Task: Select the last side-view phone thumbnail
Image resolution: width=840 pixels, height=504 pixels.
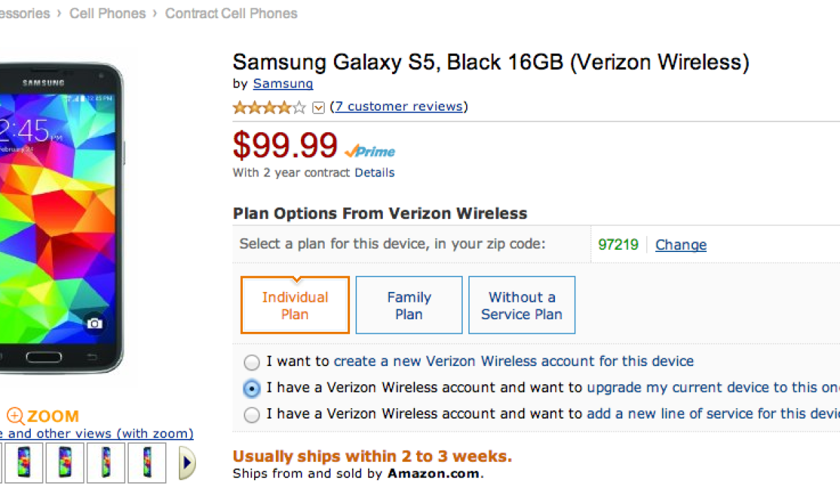Action: point(147,463)
